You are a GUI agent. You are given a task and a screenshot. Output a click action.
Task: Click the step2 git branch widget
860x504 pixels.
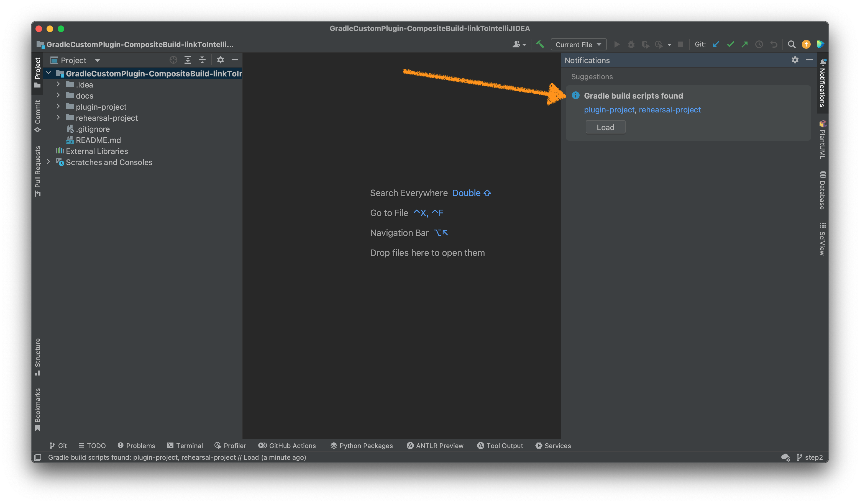coord(810,457)
